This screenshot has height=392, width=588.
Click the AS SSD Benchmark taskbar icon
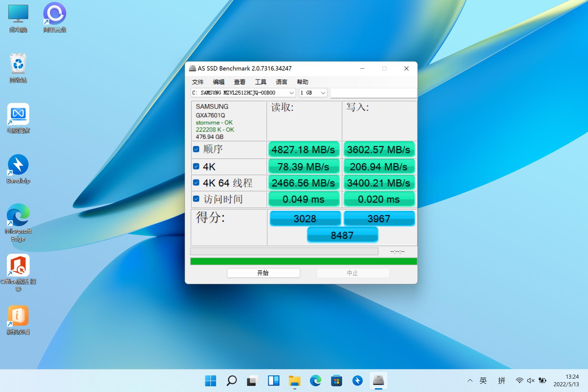(378, 381)
